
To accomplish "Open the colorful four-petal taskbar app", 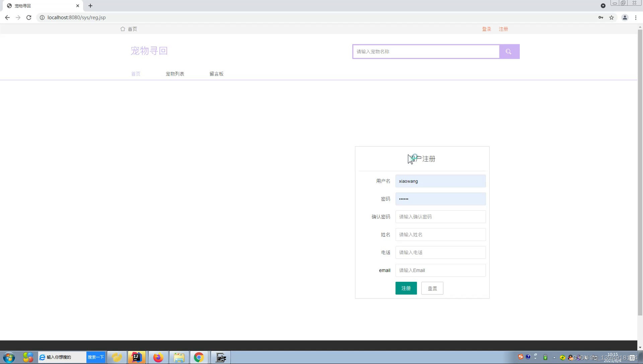I will (28, 357).
